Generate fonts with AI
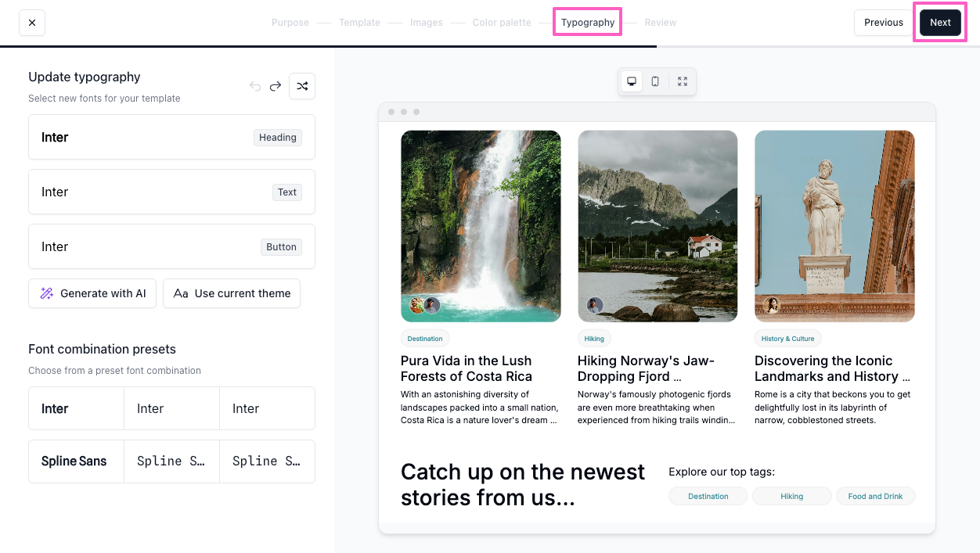 (92, 293)
